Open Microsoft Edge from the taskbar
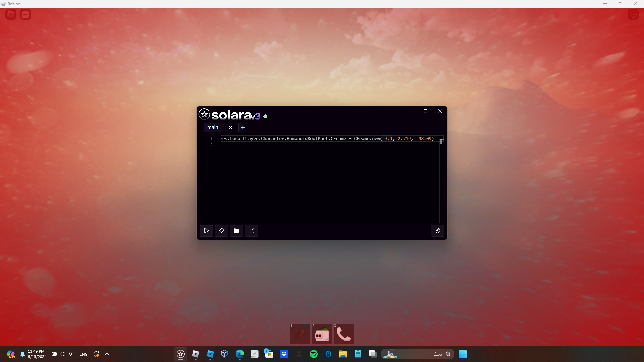Viewport: 644px width, 362px height. 240,354
